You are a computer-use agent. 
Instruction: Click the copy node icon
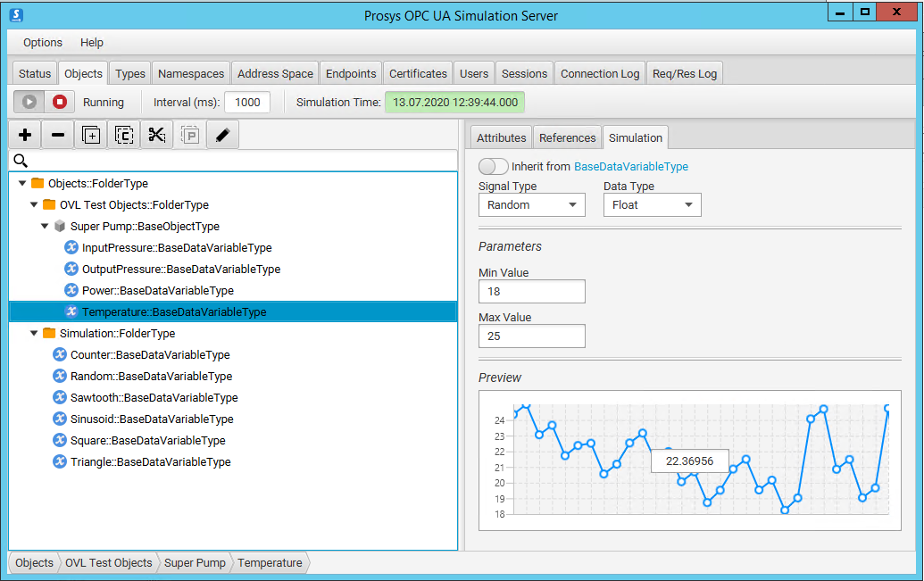(x=124, y=135)
